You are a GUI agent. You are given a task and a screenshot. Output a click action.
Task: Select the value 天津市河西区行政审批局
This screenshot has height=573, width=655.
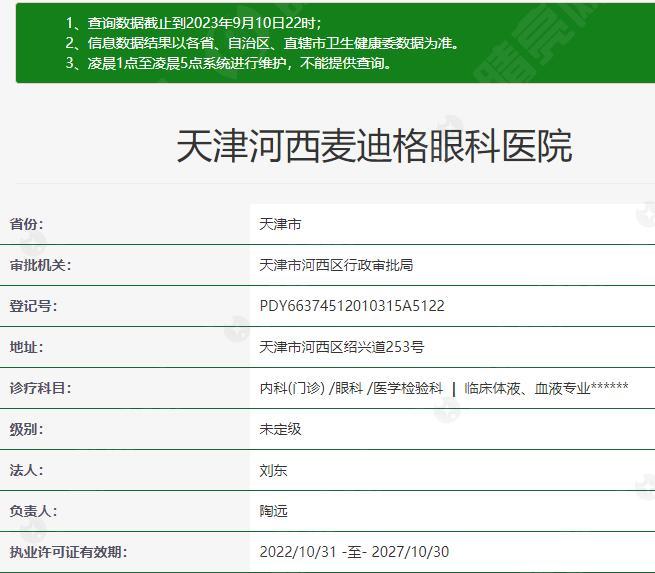coord(336,265)
